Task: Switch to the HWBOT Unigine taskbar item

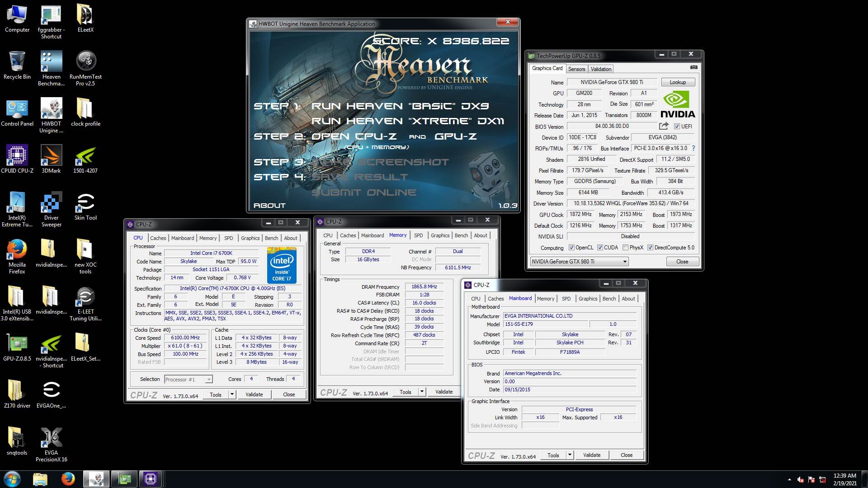Action: [x=96, y=479]
